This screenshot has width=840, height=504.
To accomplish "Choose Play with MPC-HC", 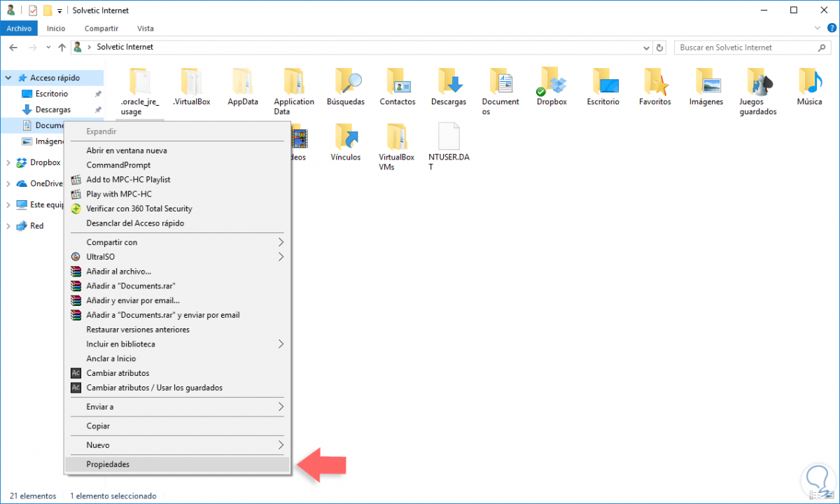I will pos(177,194).
